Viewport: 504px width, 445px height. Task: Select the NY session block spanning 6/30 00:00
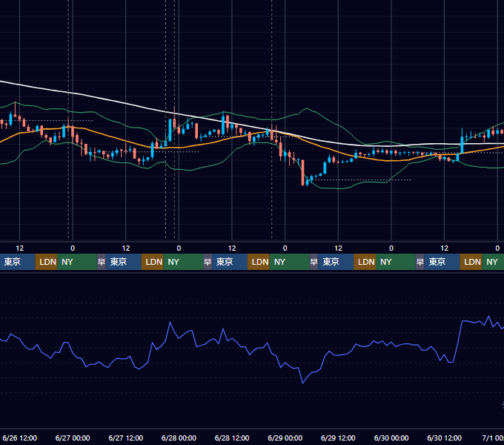395,262
